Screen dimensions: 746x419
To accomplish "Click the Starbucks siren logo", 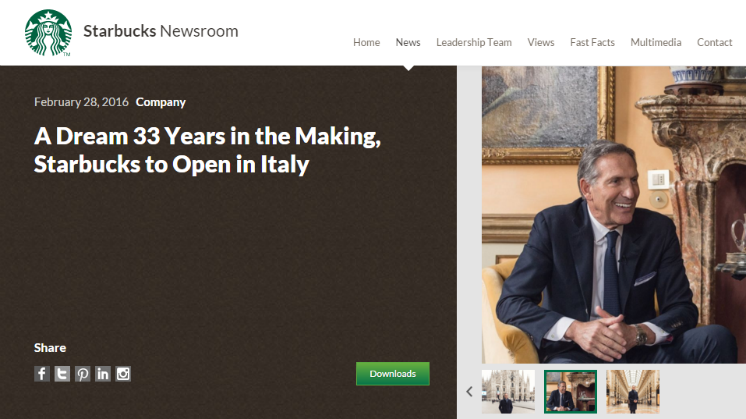I will point(48,33).
